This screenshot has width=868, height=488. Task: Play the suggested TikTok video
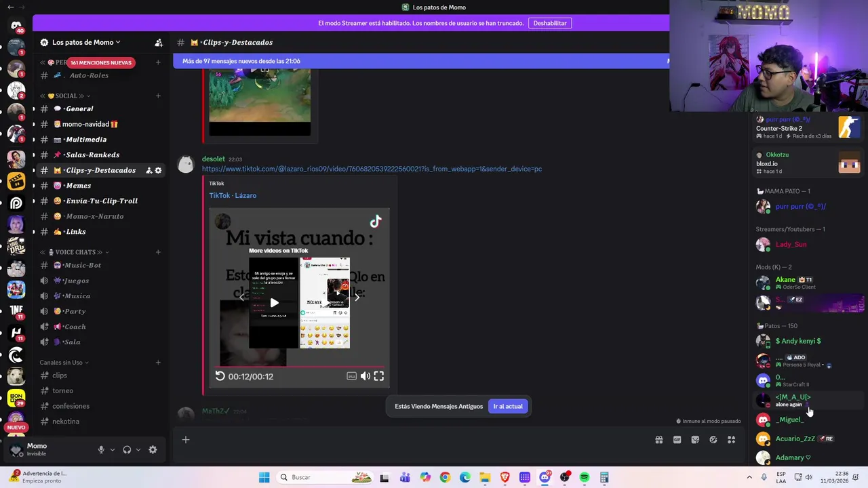(x=274, y=303)
